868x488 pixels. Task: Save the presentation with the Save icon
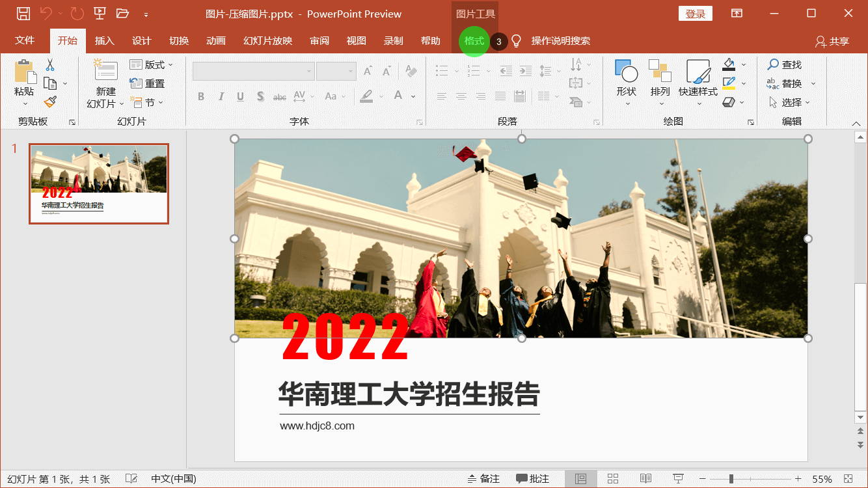pos(23,13)
